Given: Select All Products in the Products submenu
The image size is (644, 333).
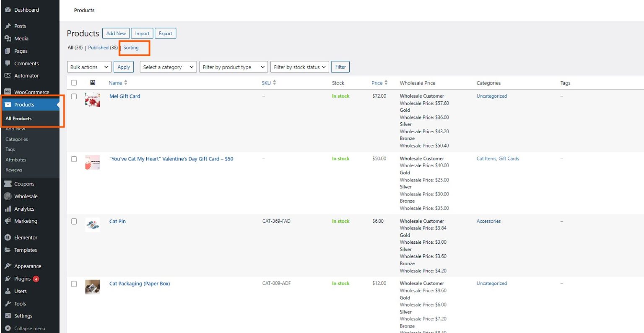Looking at the screenshot, I should tap(18, 119).
